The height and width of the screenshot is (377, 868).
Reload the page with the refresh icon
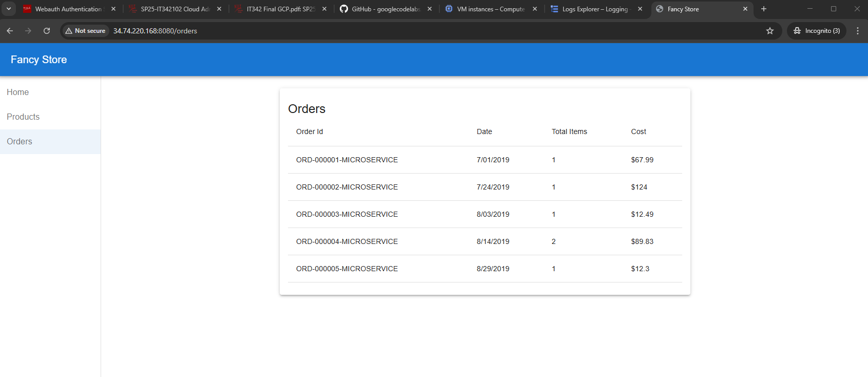(x=47, y=31)
